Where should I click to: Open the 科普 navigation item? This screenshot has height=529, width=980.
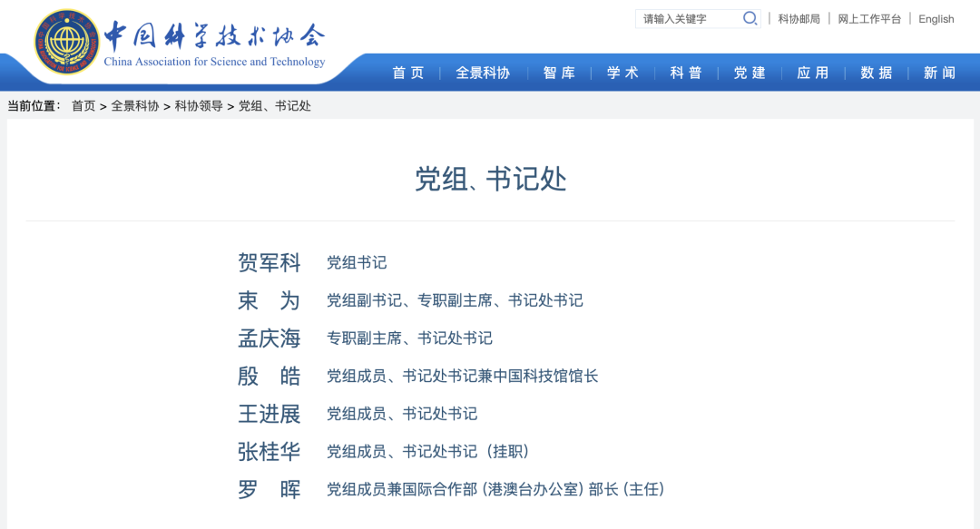click(686, 73)
